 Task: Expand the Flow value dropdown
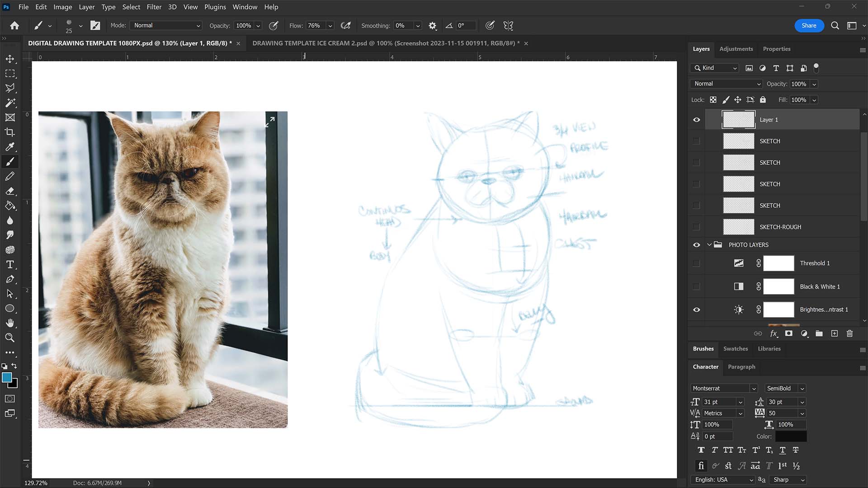(x=330, y=26)
